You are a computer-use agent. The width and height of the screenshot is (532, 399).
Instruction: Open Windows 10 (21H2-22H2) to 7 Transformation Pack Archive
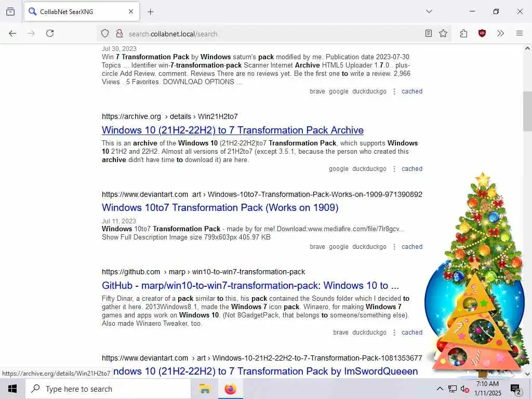click(x=232, y=130)
